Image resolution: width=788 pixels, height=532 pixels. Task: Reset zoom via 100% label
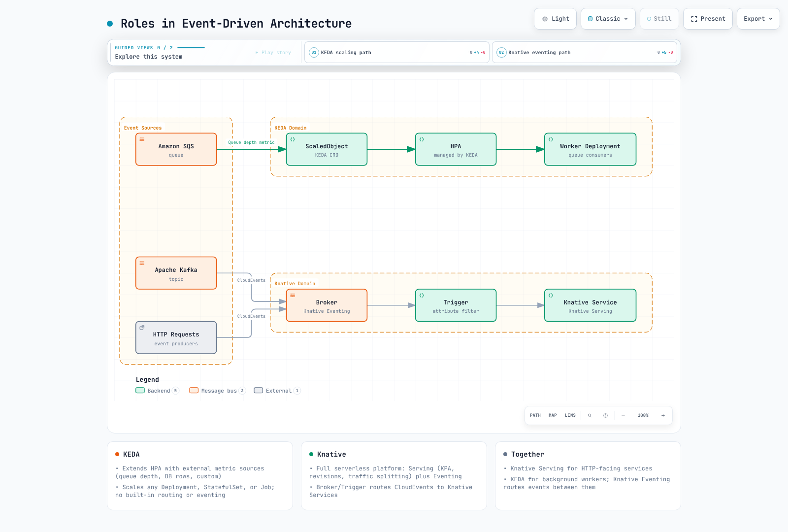coord(643,415)
